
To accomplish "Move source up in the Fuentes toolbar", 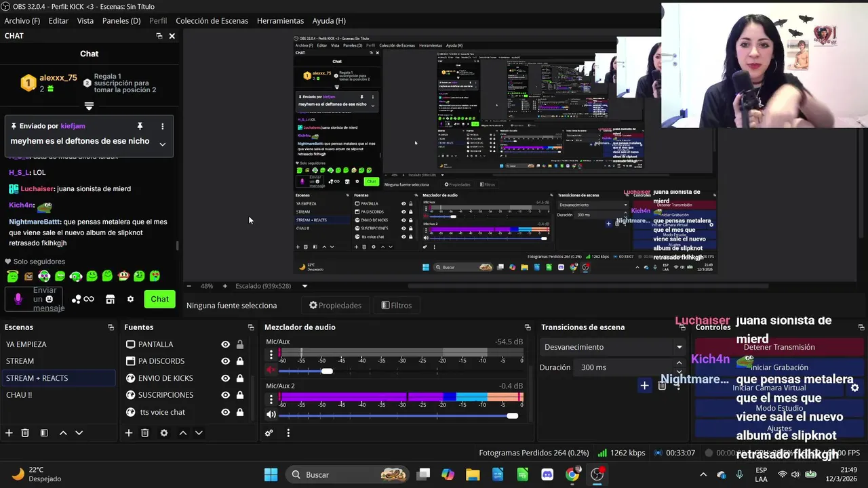I will pos(182,433).
